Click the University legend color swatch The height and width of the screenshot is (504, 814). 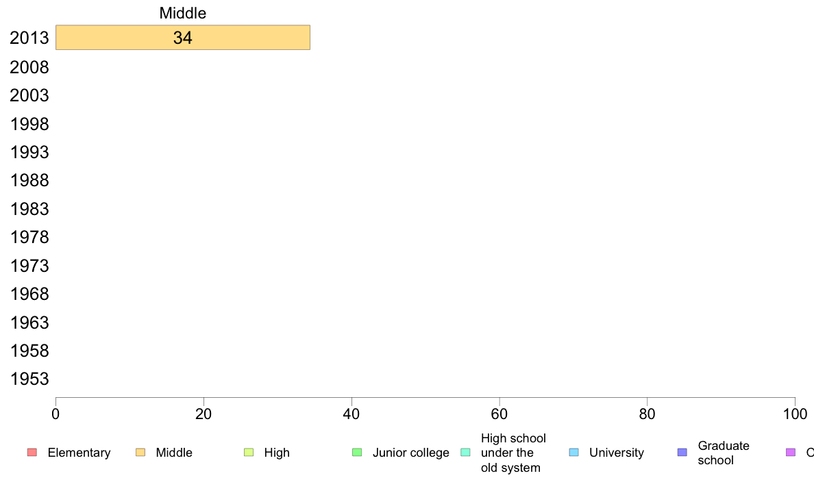pyautogui.click(x=574, y=453)
